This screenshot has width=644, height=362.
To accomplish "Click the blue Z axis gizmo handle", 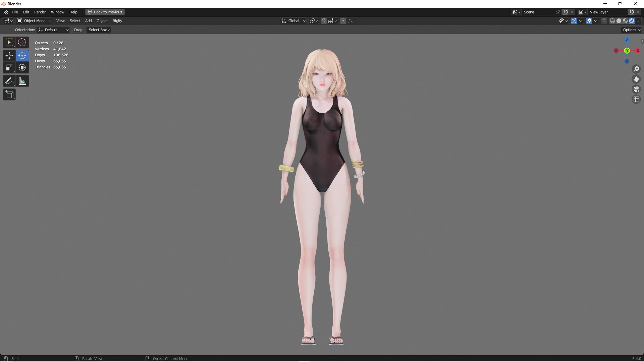I will (x=627, y=40).
